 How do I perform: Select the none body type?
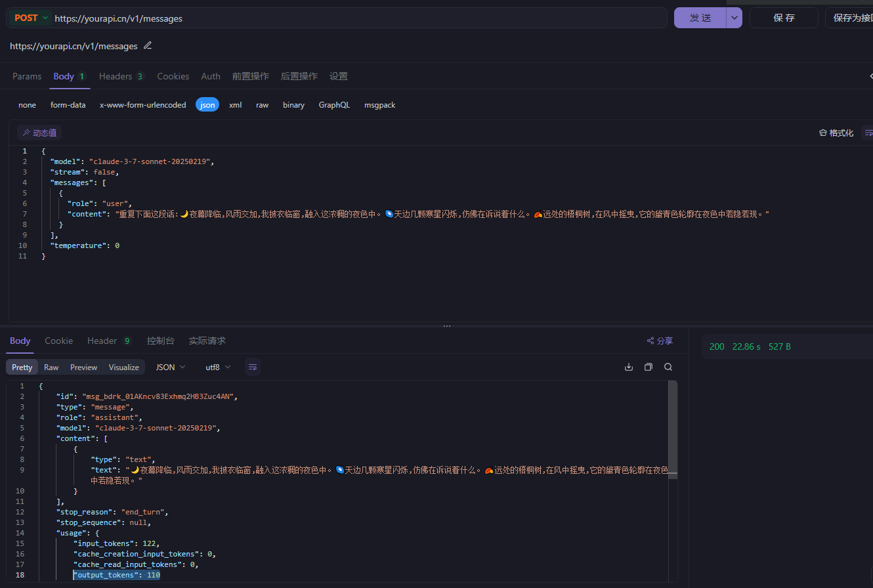[x=27, y=105]
